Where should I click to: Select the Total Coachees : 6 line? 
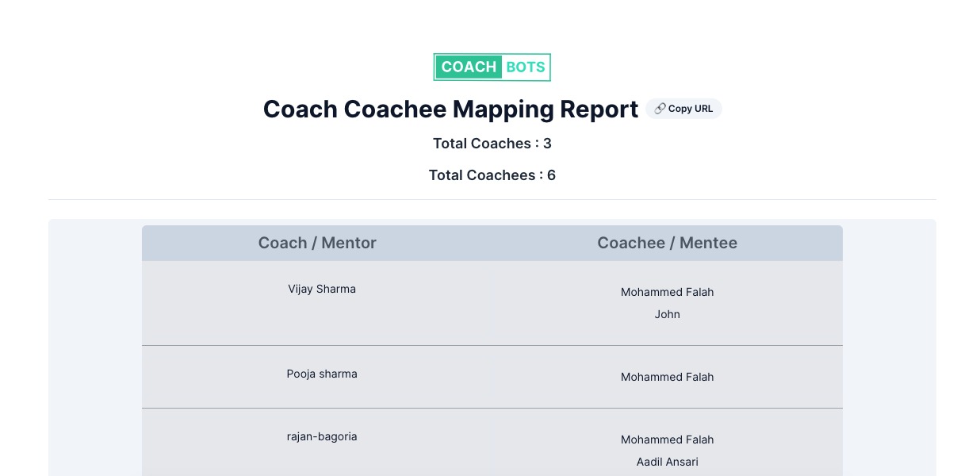pos(492,175)
